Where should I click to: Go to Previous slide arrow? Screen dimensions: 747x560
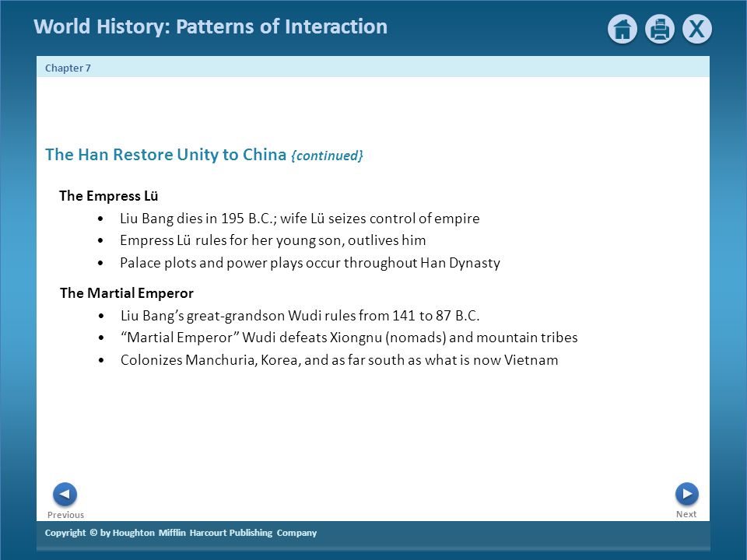point(65,495)
